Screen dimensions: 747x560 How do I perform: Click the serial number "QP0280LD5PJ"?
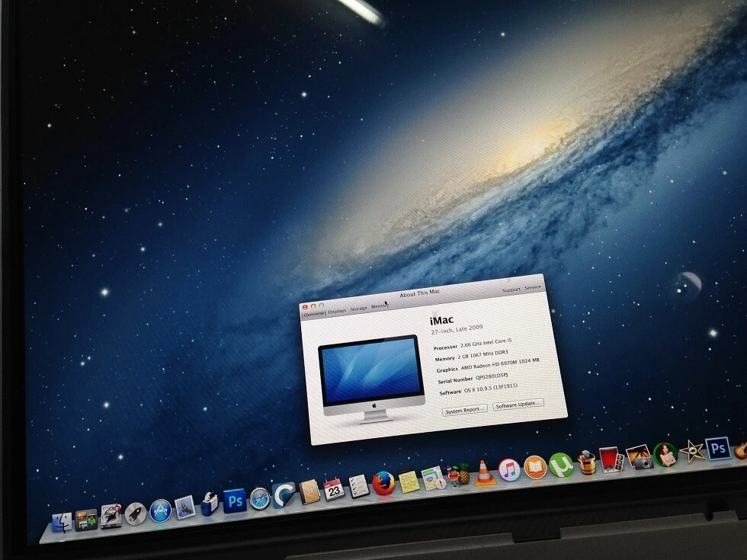(492, 377)
